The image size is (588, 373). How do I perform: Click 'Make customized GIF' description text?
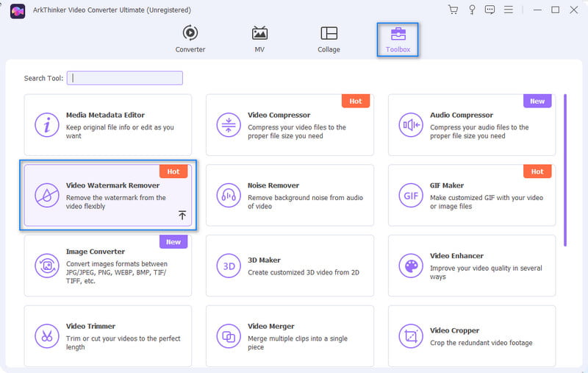[x=487, y=202]
